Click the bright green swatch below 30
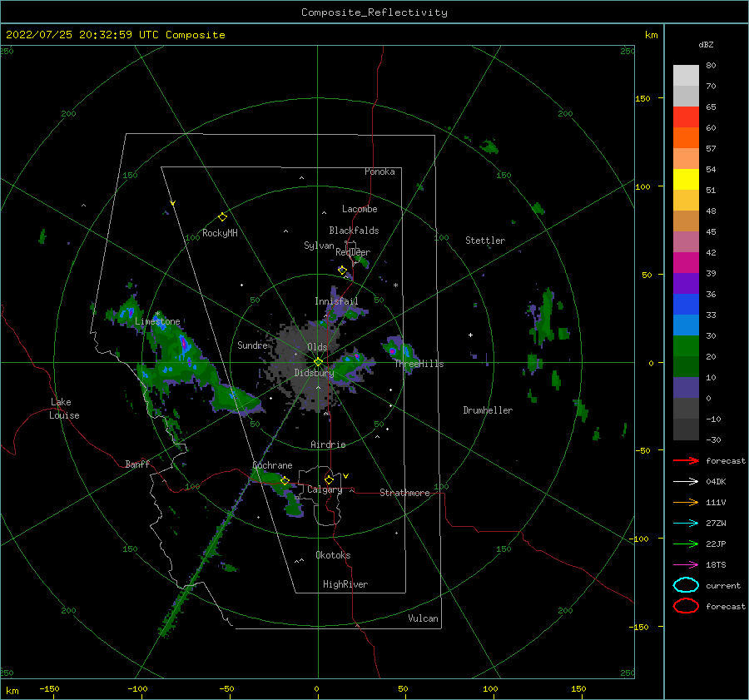Screen dimensions: 749x700 pos(686,345)
